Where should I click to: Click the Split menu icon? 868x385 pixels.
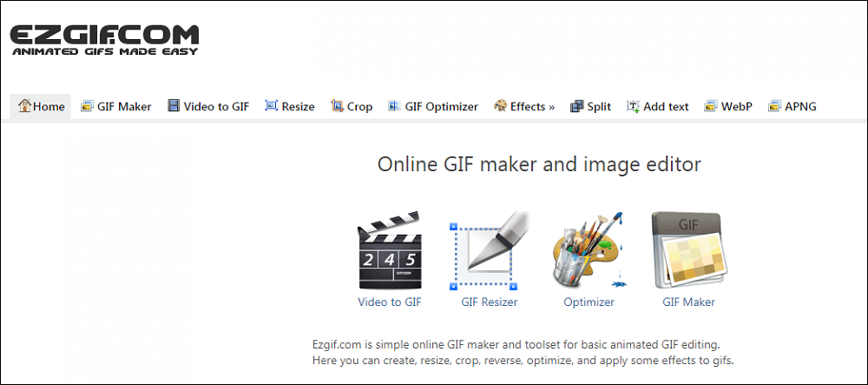[x=577, y=106]
